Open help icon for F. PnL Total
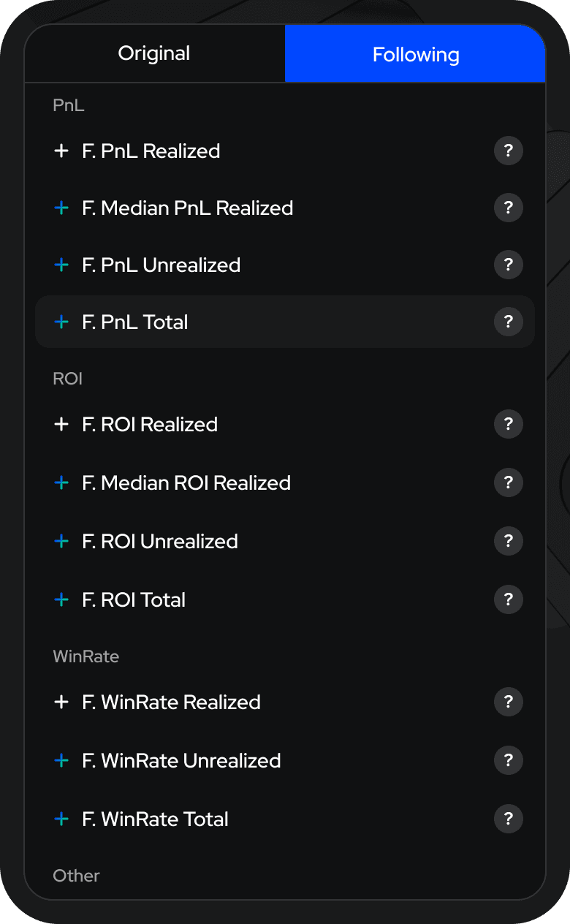 coord(509,322)
